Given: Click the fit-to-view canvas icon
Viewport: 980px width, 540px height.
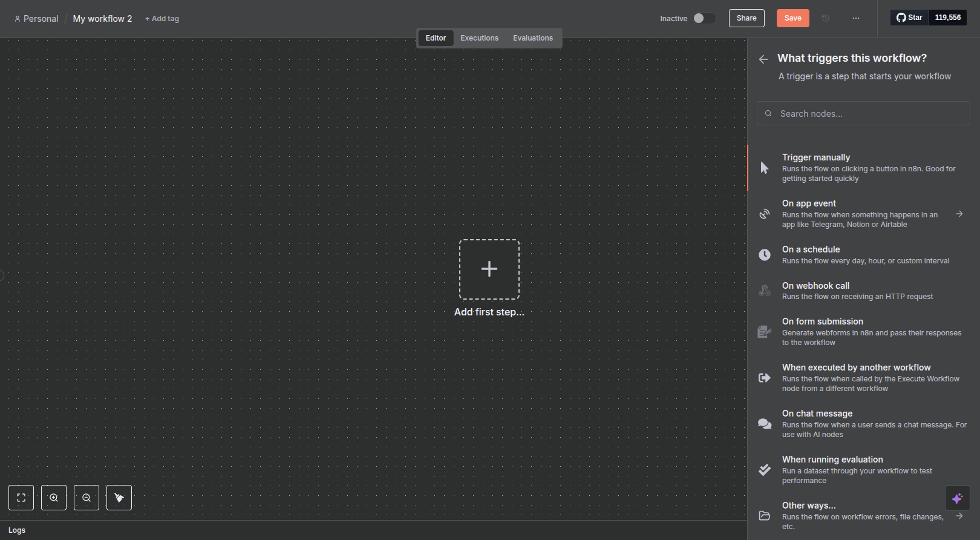Looking at the screenshot, I should coord(21,498).
